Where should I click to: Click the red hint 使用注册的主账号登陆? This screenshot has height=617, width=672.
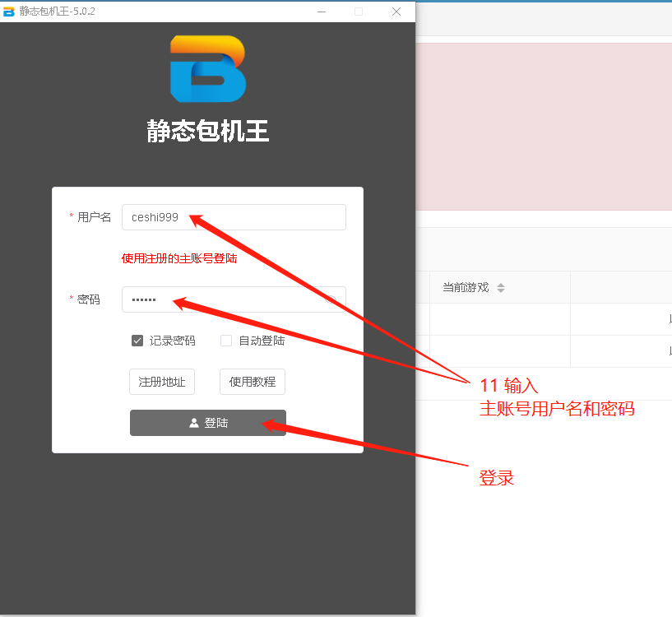[179, 258]
